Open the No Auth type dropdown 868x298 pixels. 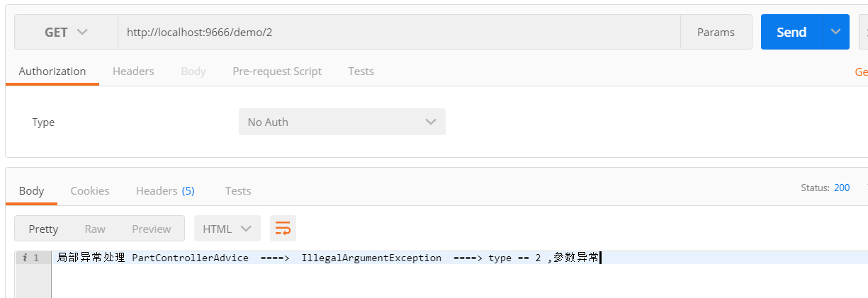pyautogui.click(x=342, y=122)
